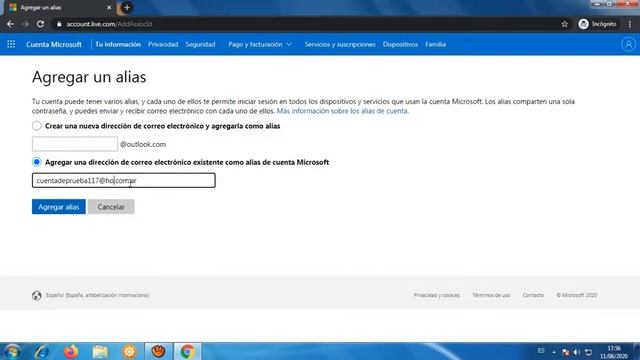Launch Firefox from the taskbar
This screenshot has height=360, width=640.
71,351
